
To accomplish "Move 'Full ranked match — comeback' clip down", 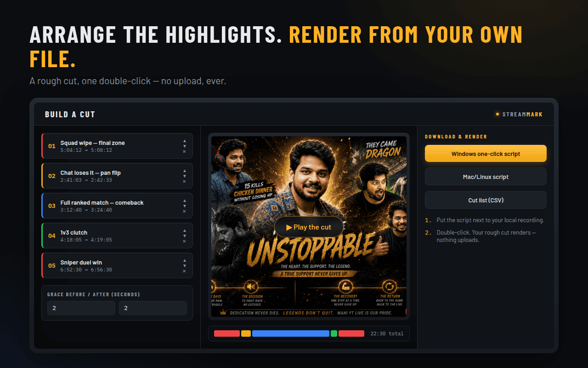I will click(184, 206).
